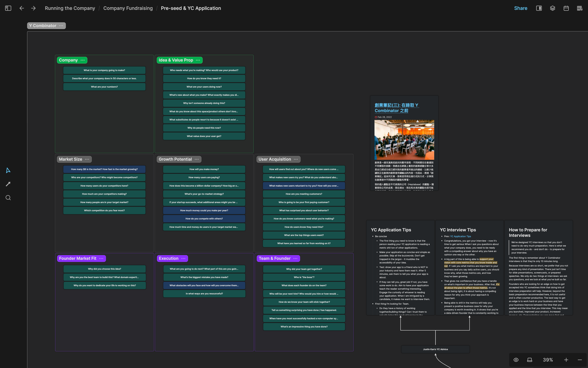The image size is (588, 368).
Task: Open the search tool in left toolbar
Action: point(8,198)
